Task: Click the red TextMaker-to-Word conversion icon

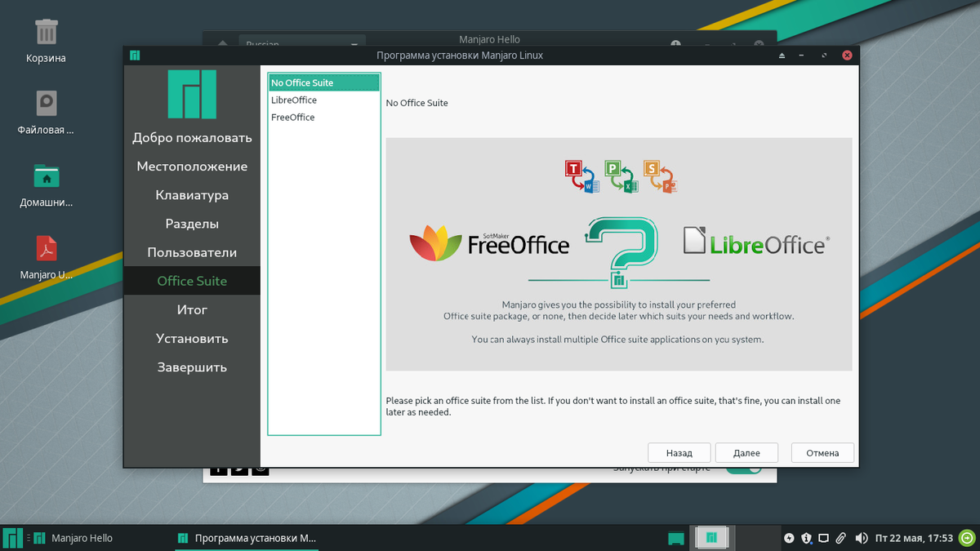Action: [582, 176]
